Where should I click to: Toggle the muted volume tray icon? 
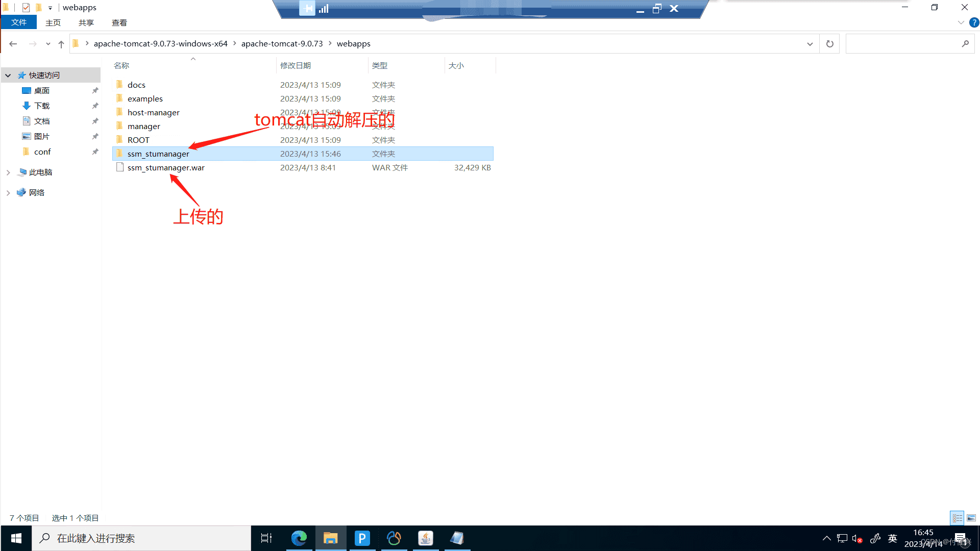[x=857, y=538]
